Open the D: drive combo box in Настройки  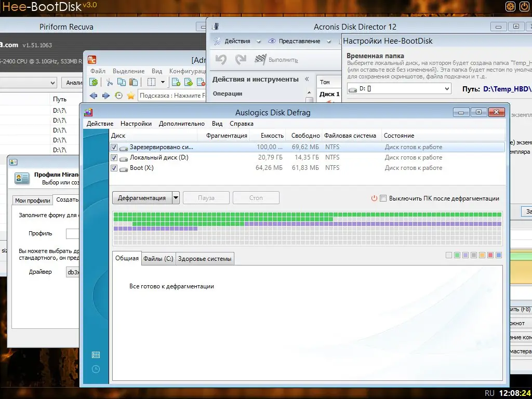pos(399,89)
